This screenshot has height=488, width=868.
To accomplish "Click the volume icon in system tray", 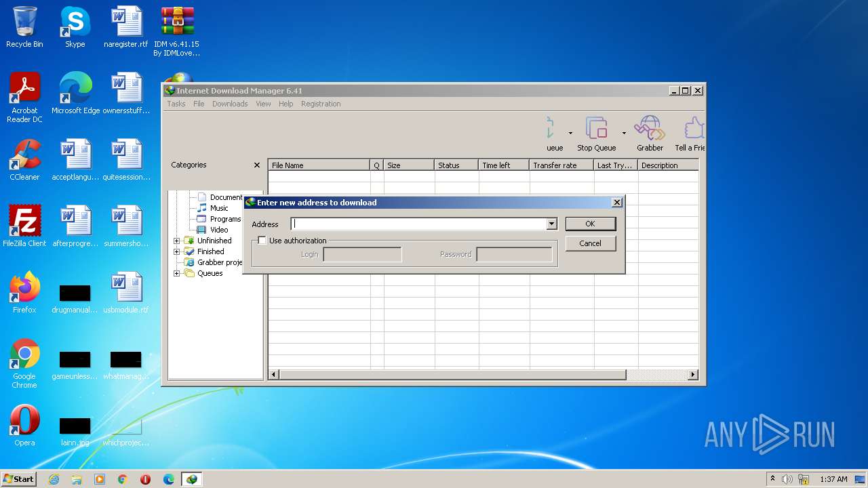I will pyautogui.click(x=787, y=479).
